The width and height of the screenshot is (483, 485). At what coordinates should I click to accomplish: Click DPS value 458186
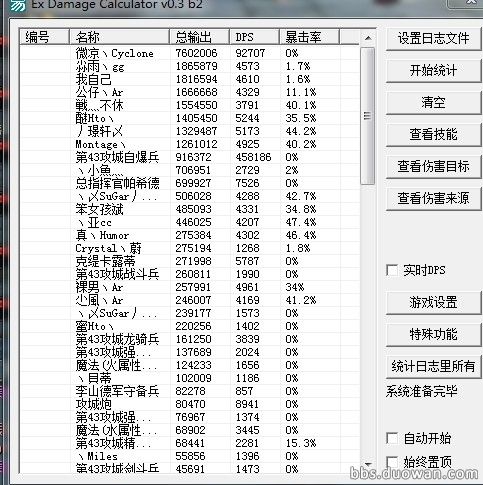pos(253,157)
